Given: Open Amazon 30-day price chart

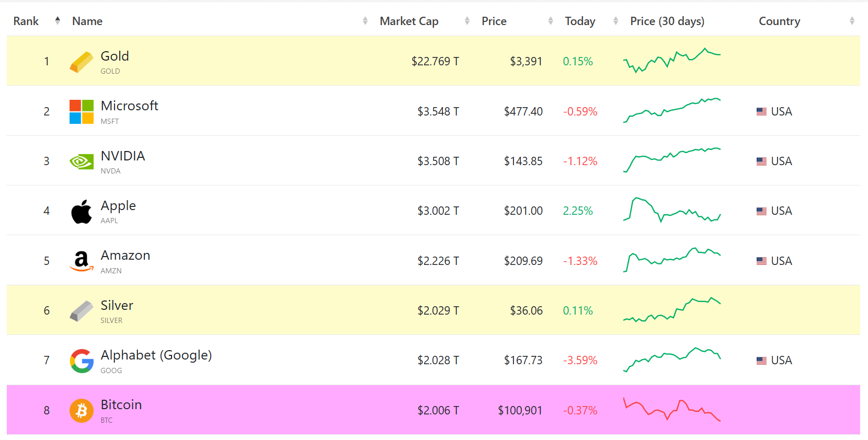Looking at the screenshot, I should (x=672, y=260).
